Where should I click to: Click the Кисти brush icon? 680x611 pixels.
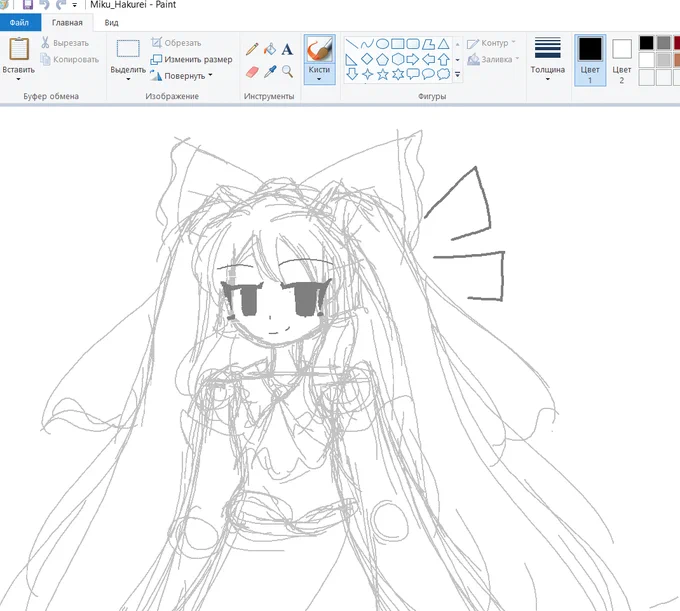320,49
